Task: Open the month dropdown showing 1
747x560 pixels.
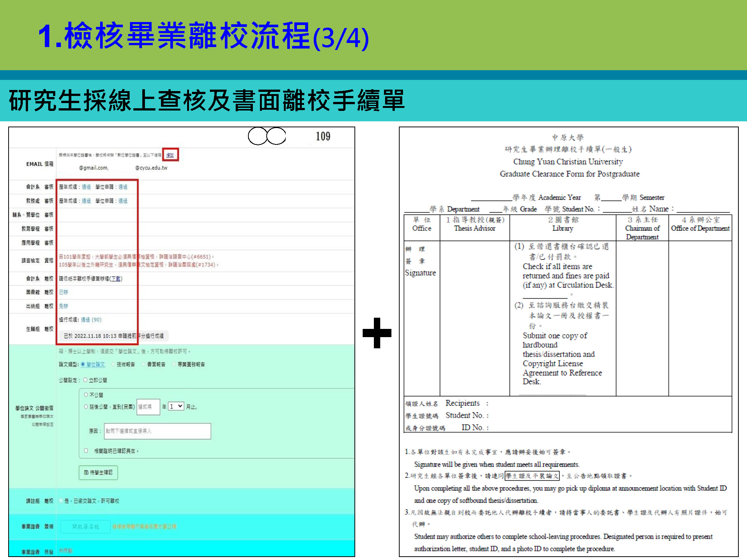Action: [x=176, y=407]
